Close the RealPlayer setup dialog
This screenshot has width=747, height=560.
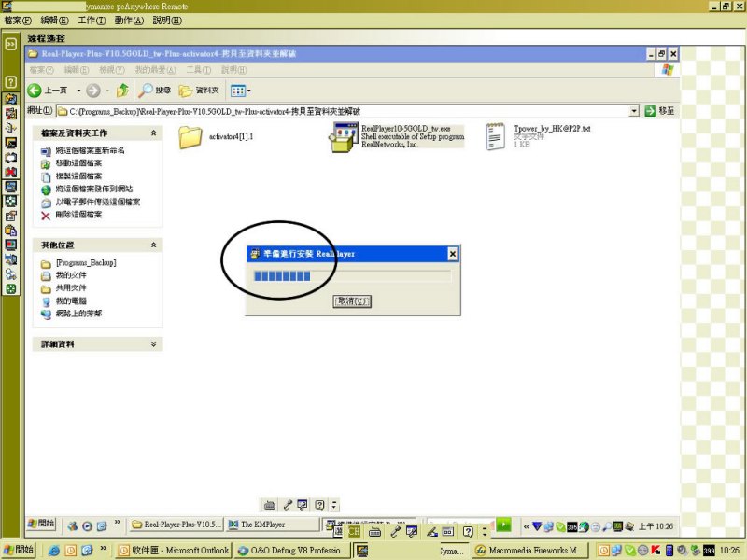click(453, 254)
